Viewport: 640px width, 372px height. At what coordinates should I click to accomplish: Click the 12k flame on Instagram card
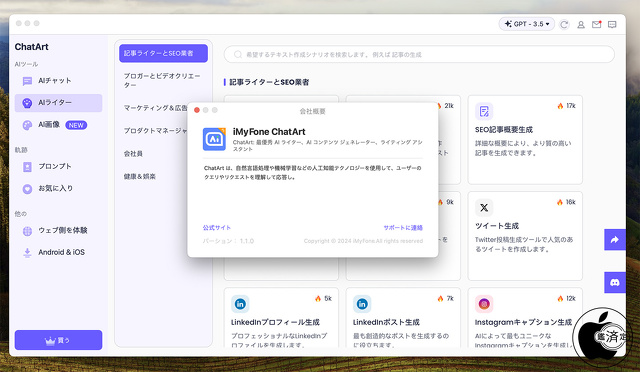[x=560, y=298]
